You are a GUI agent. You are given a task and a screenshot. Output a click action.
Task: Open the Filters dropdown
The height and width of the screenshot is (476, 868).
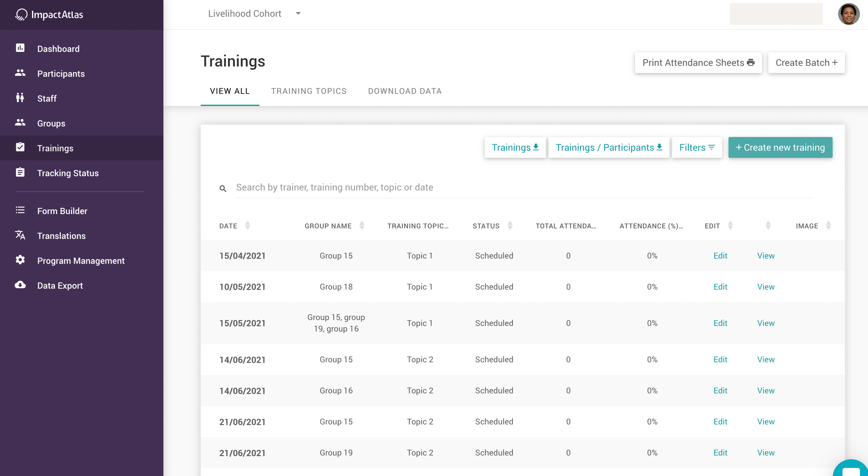tap(697, 147)
